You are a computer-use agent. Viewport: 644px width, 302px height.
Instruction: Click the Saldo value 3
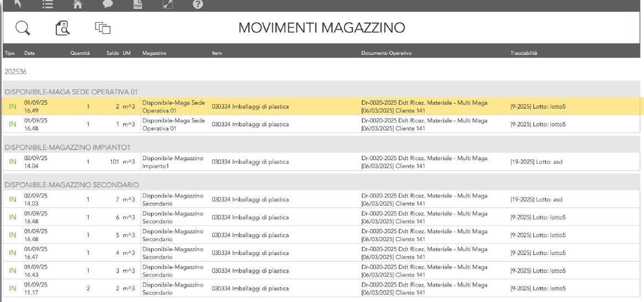click(x=117, y=270)
